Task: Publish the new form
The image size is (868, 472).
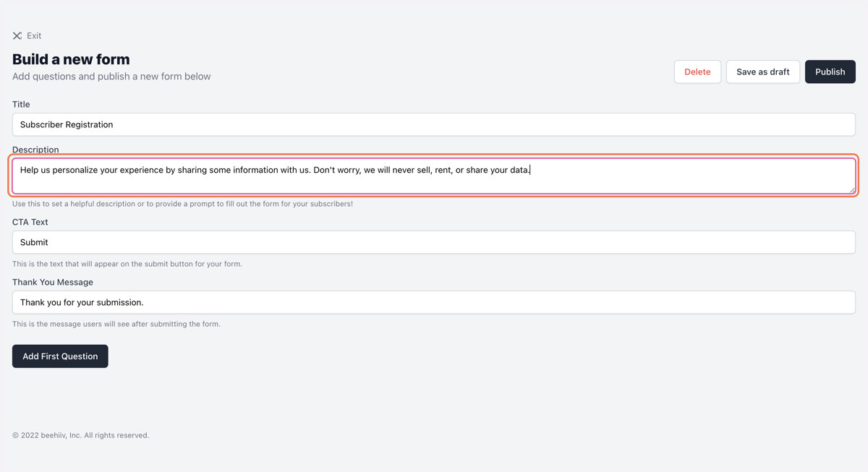Action: pyautogui.click(x=830, y=72)
